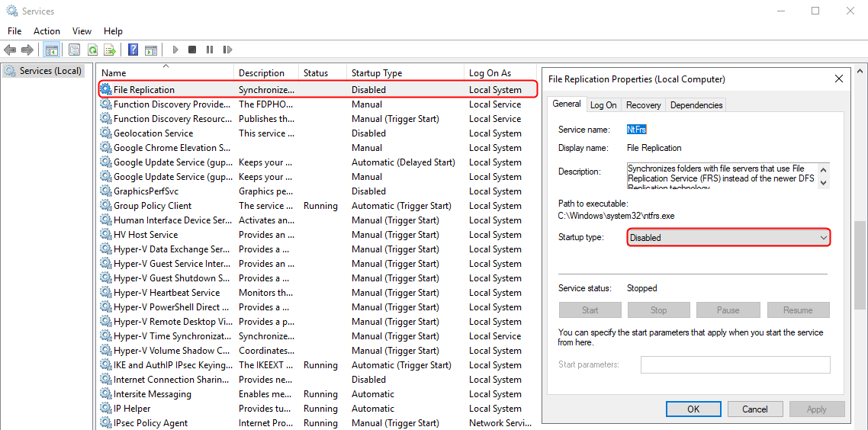Click the Forward arrow in the toolbar
The image size is (868, 430).
(27, 50)
